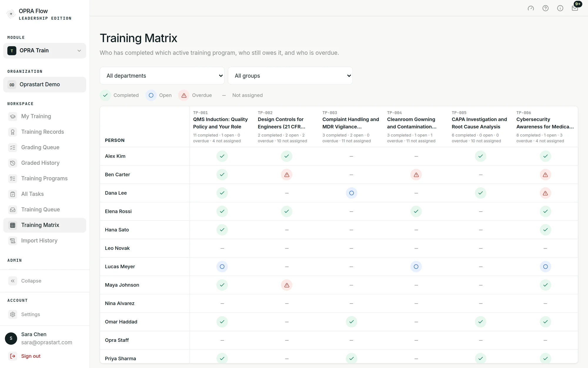Click the Priya Sharma person name

point(121,359)
